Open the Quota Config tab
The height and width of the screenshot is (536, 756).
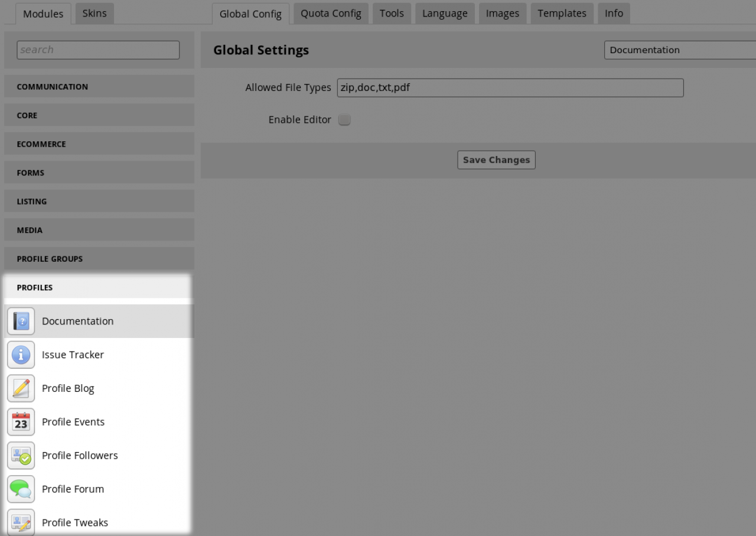[331, 13]
